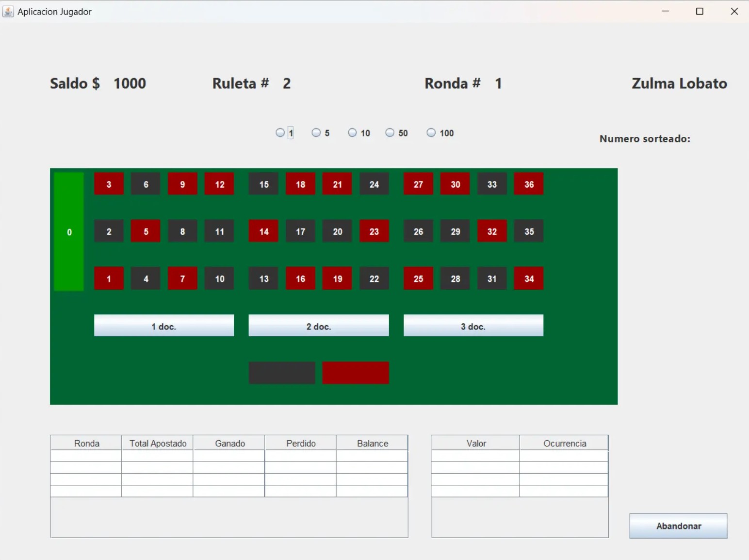
Task: Bet on number 34
Action: tap(529, 279)
